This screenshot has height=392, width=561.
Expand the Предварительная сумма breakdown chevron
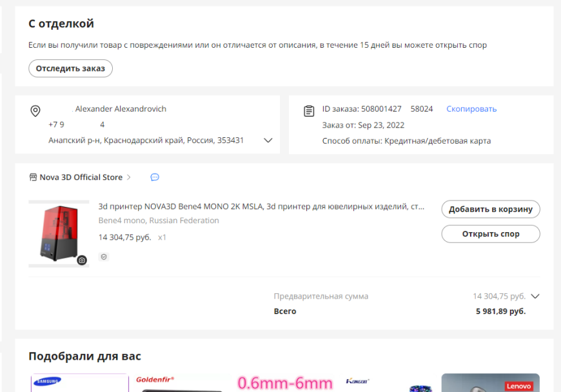[x=535, y=296]
